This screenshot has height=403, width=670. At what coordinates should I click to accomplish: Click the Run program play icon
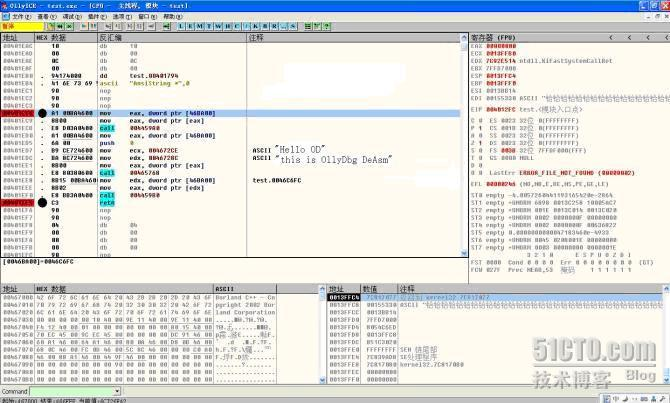point(84,26)
